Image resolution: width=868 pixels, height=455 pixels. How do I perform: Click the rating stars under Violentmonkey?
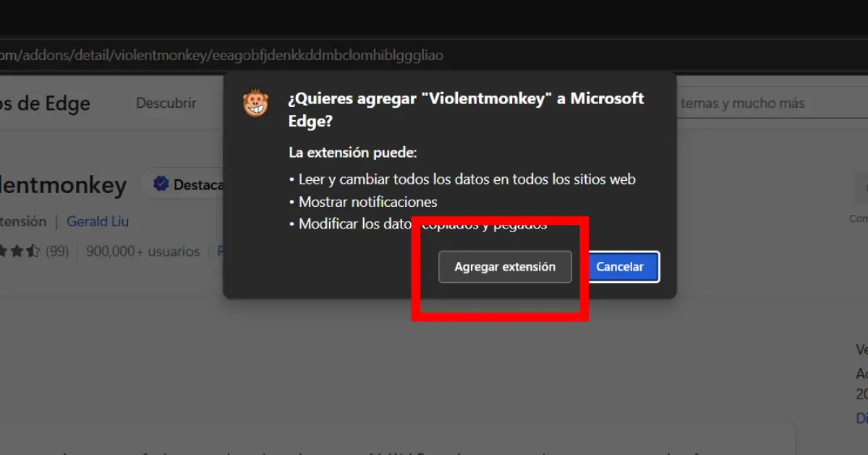[20, 252]
